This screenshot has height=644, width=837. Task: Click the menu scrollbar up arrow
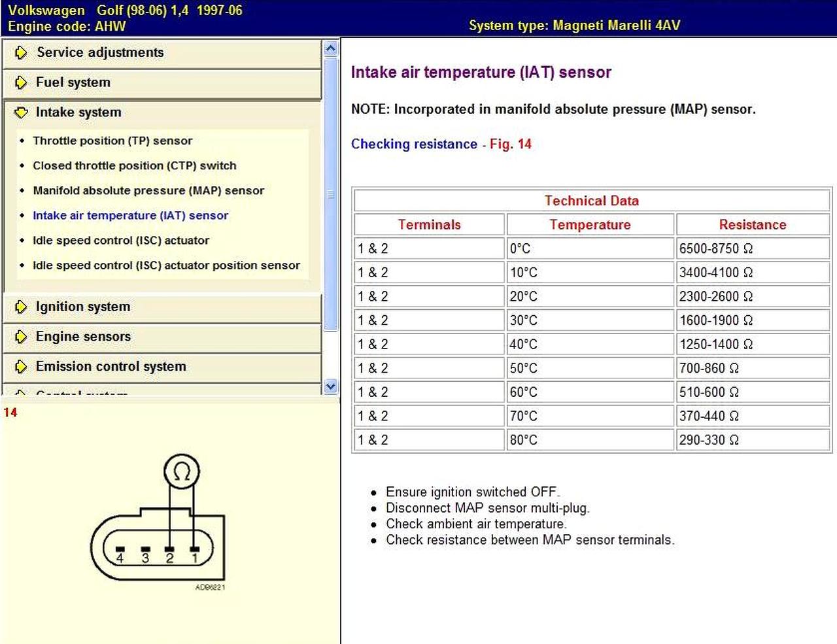331,48
